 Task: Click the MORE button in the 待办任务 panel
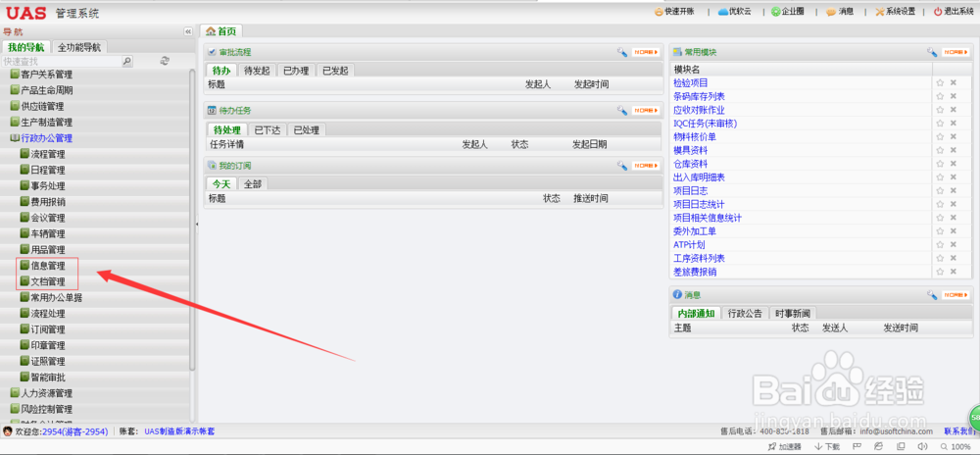[x=646, y=110]
